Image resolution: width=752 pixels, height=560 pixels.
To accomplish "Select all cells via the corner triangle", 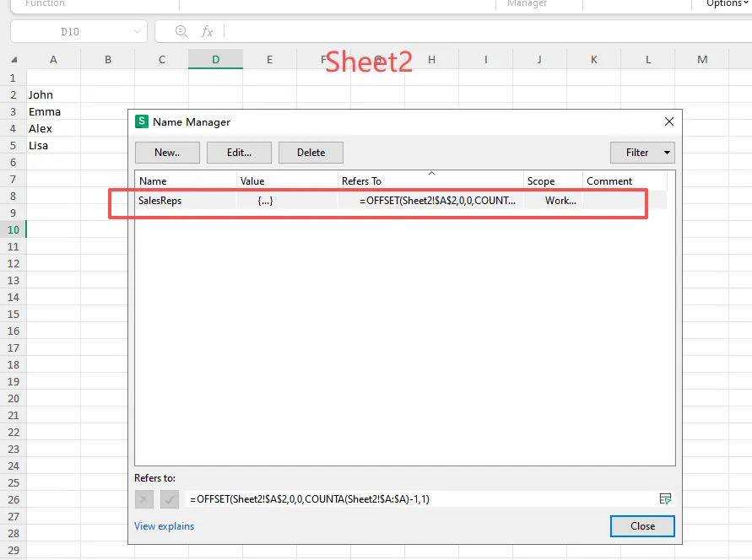I will tap(12, 59).
